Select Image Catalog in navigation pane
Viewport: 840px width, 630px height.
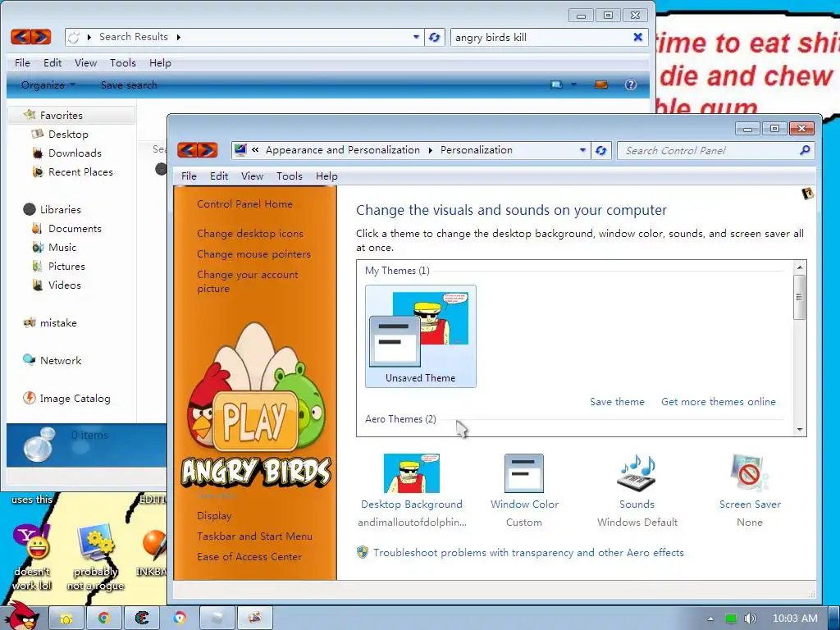[x=75, y=398]
